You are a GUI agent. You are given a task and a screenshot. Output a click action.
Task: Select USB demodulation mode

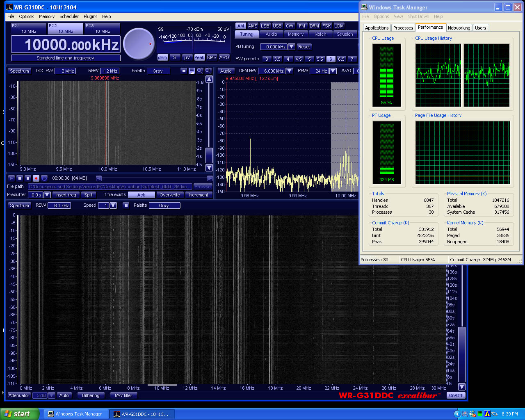tap(278, 26)
